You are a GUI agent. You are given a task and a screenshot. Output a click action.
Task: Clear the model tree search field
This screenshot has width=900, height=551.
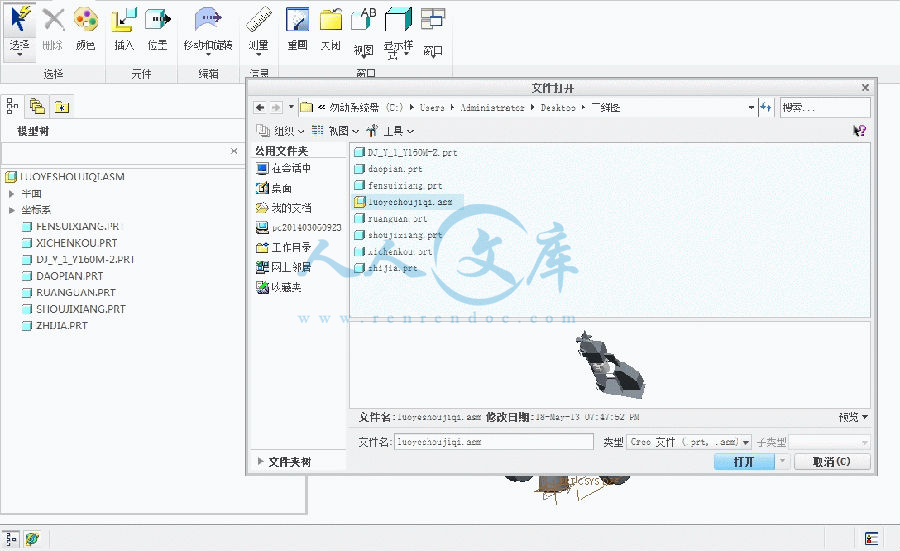234,151
